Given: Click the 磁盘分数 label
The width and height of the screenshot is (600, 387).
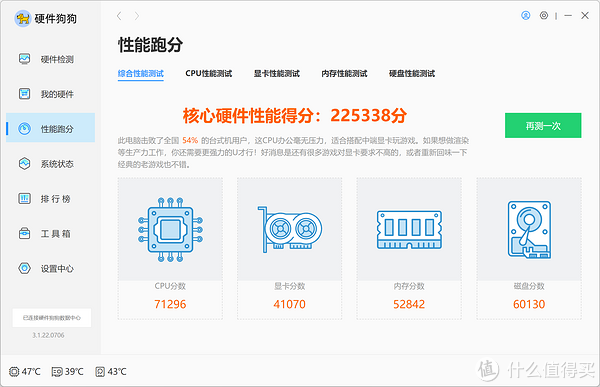Looking at the screenshot, I should click(x=529, y=286).
